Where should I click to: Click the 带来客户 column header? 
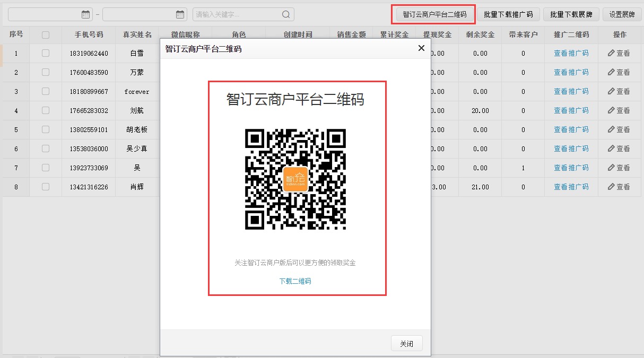tap(523, 34)
